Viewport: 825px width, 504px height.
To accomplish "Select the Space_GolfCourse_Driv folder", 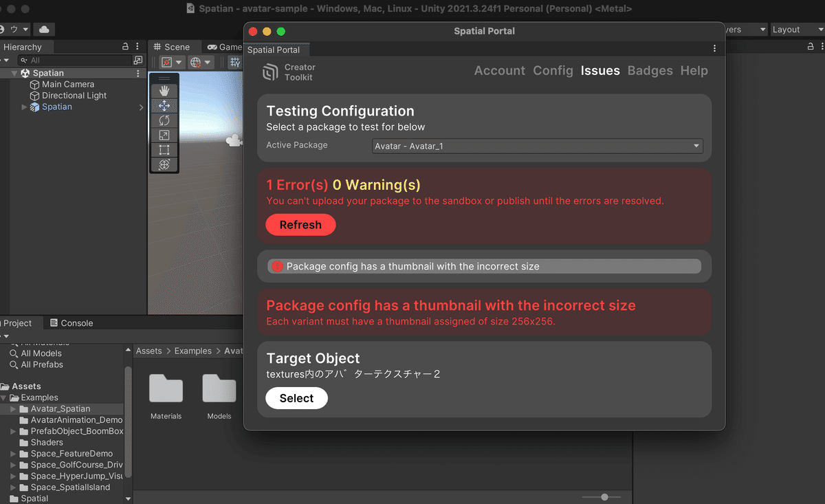I will click(x=71, y=465).
